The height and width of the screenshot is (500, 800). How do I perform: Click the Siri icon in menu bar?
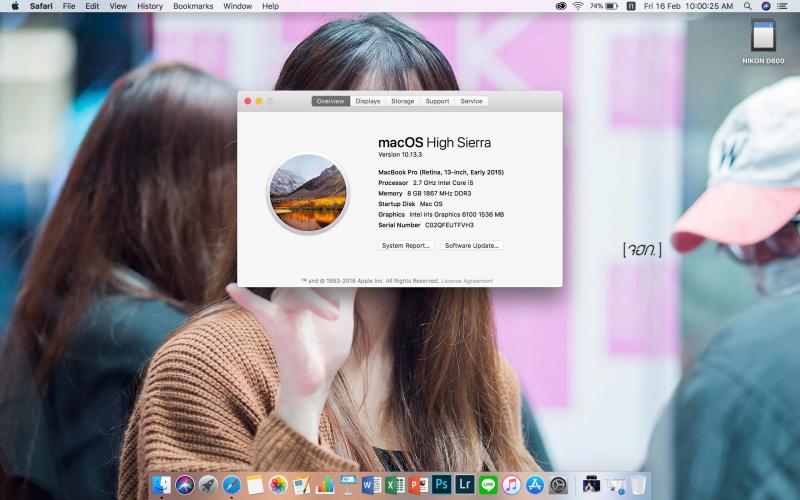(x=765, y=6)
